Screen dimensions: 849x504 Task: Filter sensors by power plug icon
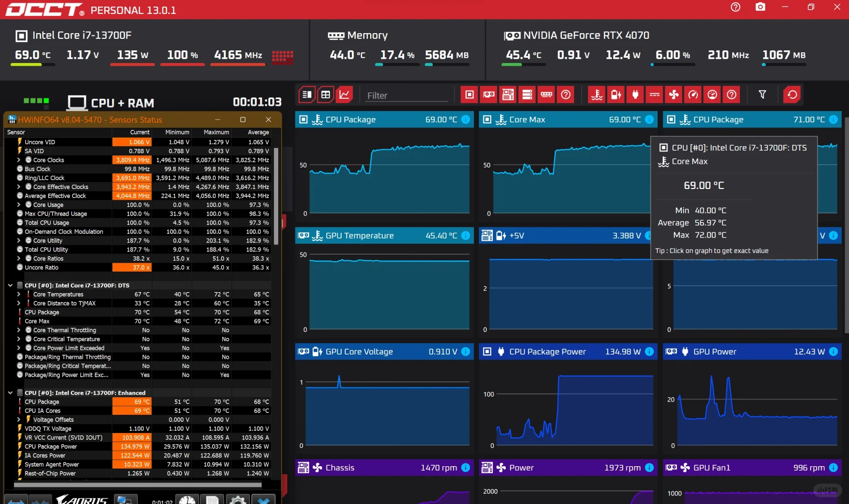(635, 95)
